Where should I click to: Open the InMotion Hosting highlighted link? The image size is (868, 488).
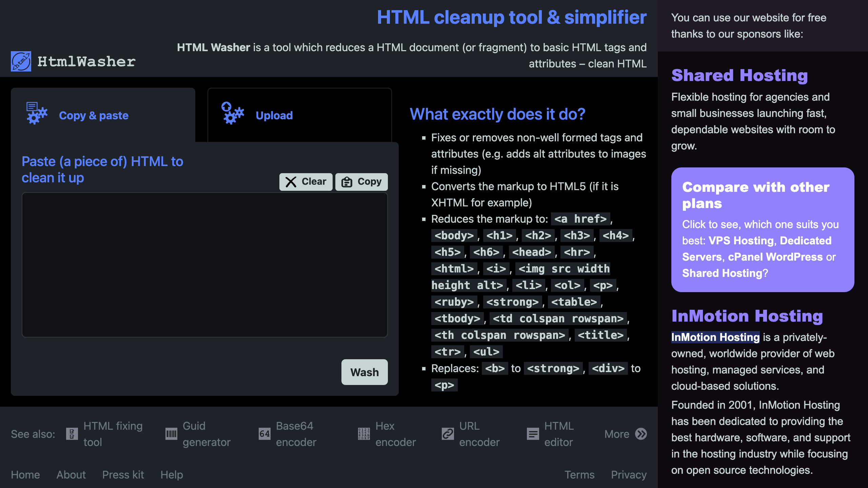tap(715, 337)
